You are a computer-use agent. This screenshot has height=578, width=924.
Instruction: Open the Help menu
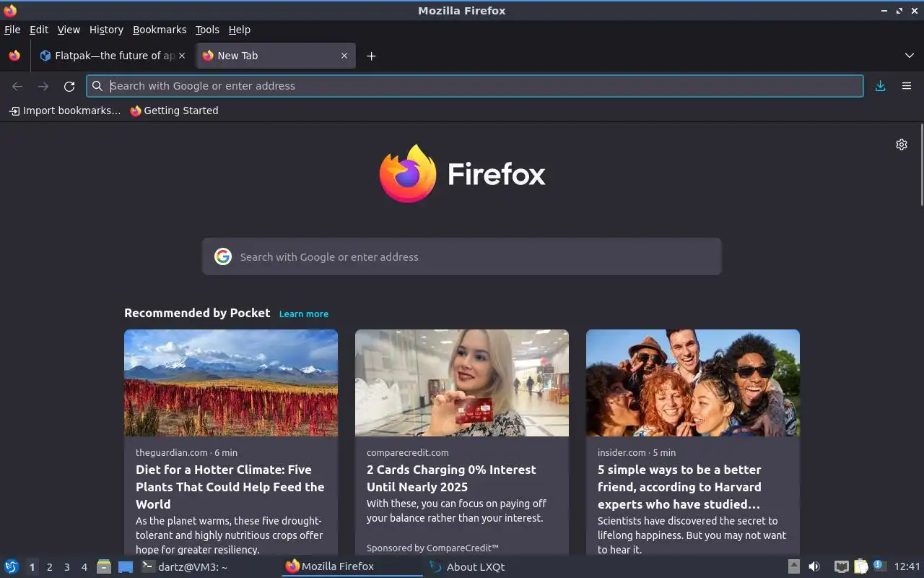click(x=239, y=30)
